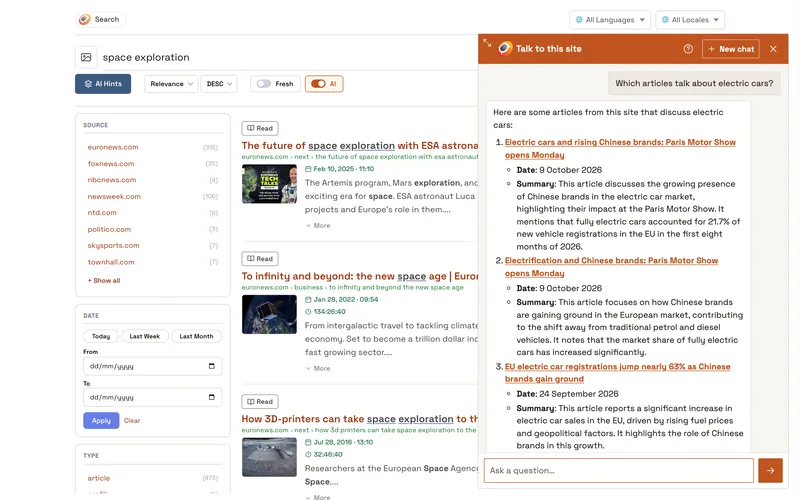
Task: Click the To date input field
Action: click(153, 397)
